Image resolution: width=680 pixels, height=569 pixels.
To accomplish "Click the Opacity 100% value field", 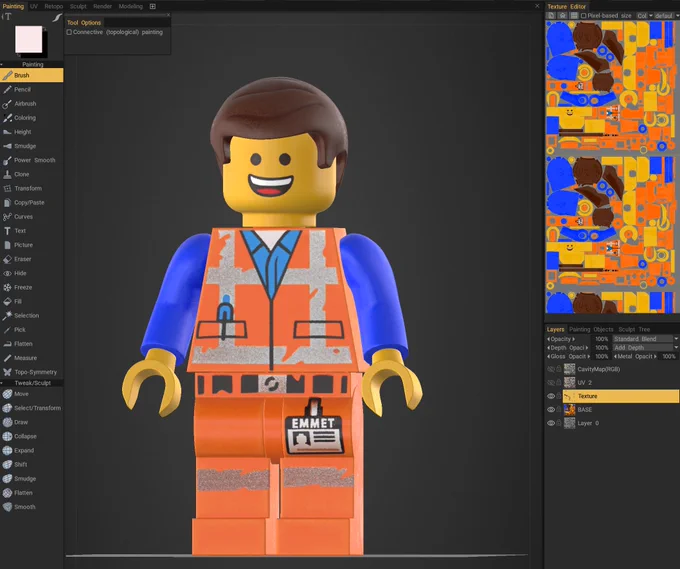I will tap(601, 339).
